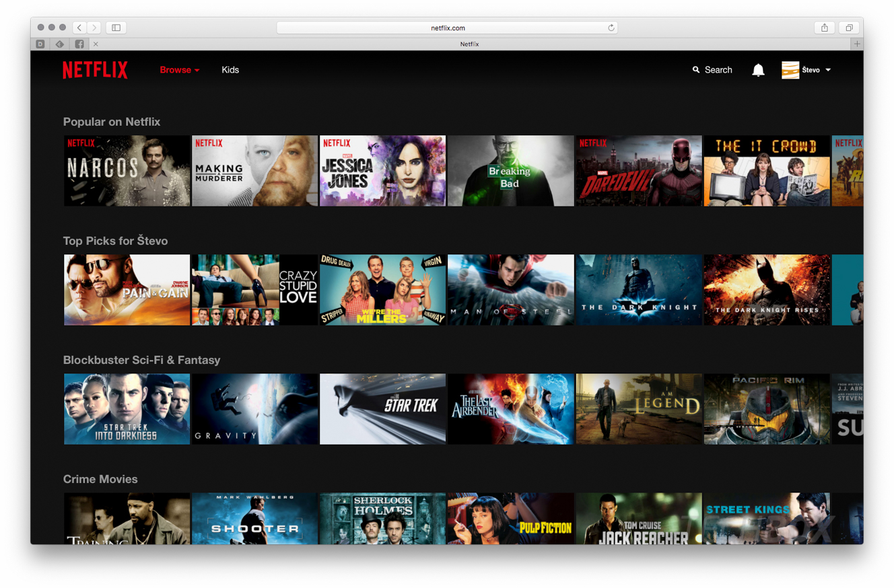Go back with Safari's back arrow
894x588 pixels.
pos(79,28)
